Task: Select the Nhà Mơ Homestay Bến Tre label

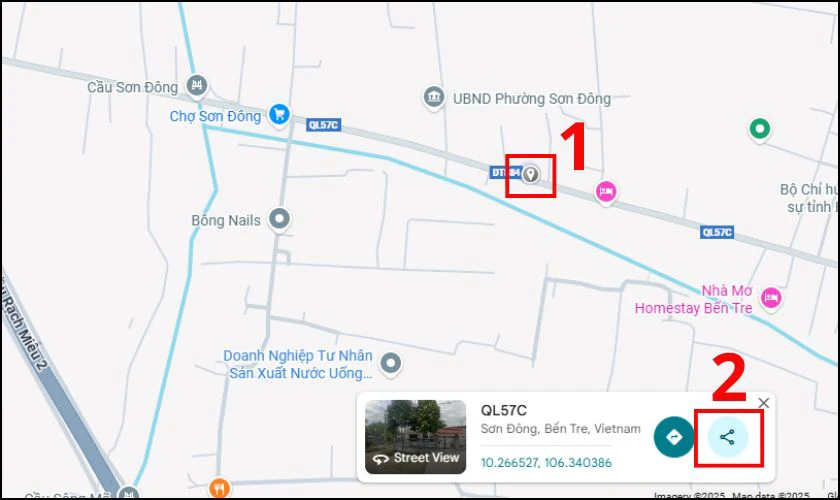Action: tap(694, 299)
